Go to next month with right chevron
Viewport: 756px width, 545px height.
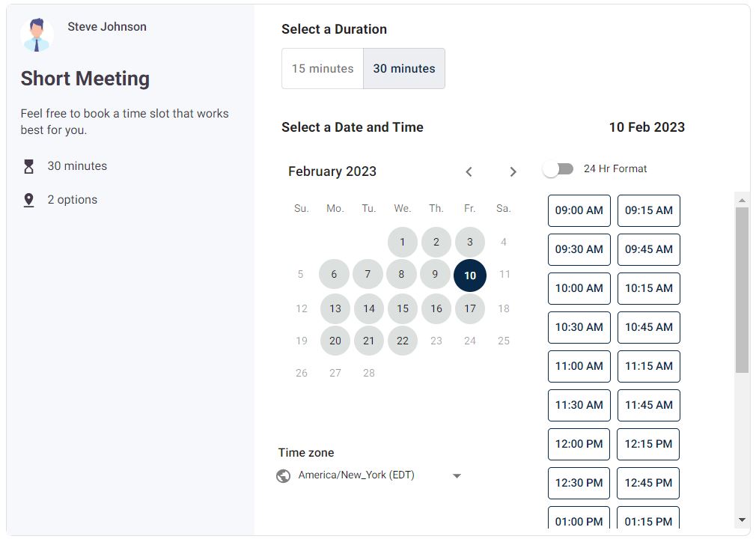point(513,171)
